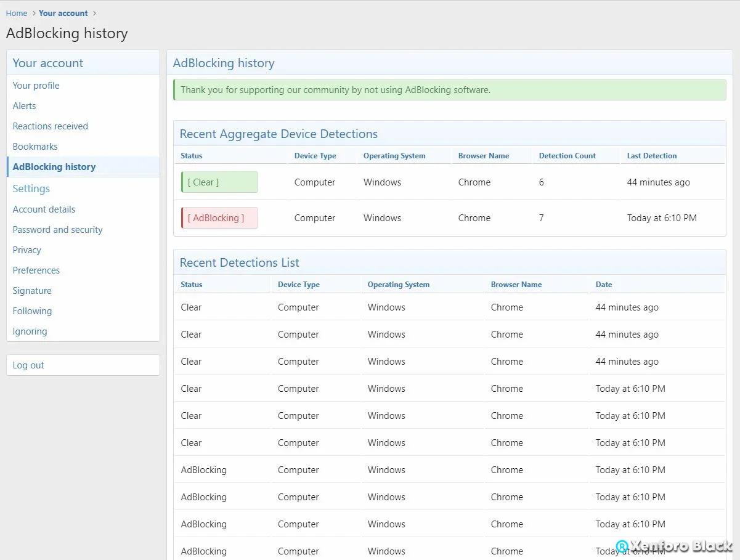Click the Settings sidebar heading
740x560 pixels.
click(31, 189)
